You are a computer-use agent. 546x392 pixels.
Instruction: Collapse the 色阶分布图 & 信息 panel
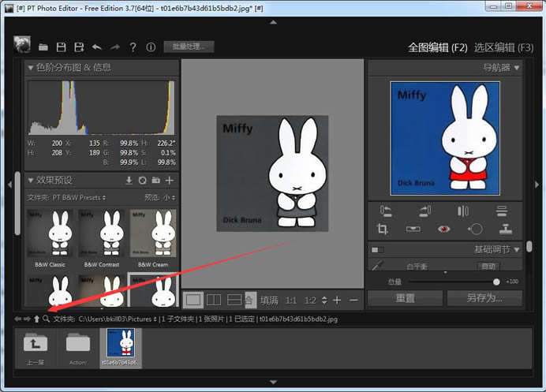point(31,68)
